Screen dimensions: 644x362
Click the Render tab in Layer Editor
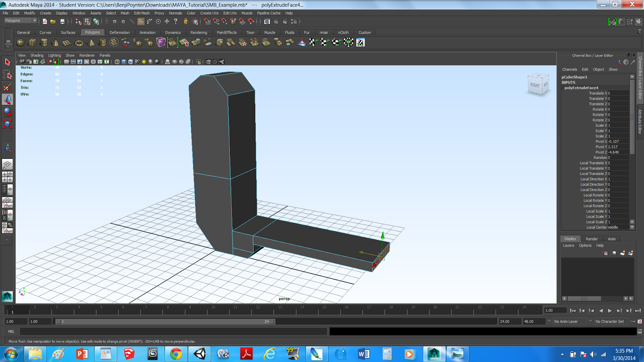[x=592, y=239]
